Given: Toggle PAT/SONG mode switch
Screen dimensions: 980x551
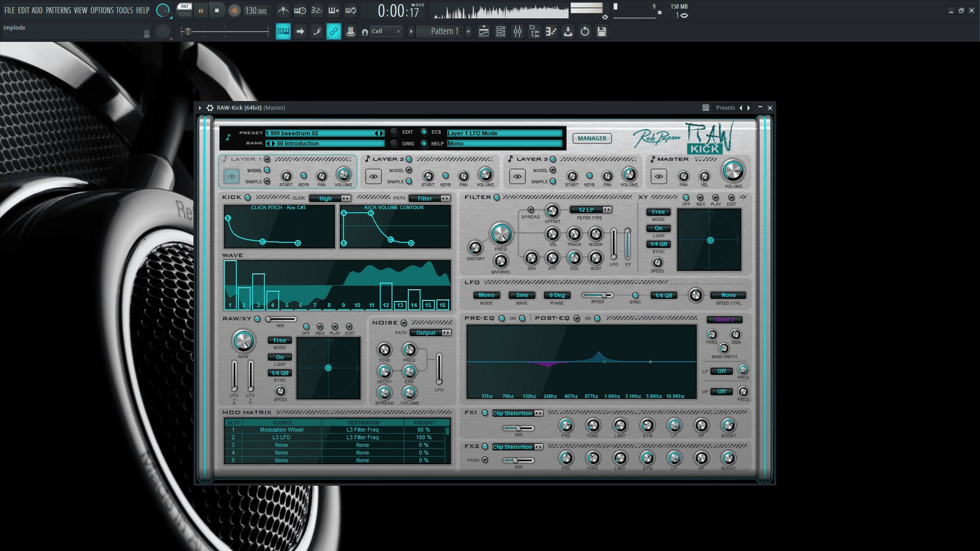Looking at the screenshot, I should [x=184, y=10].
